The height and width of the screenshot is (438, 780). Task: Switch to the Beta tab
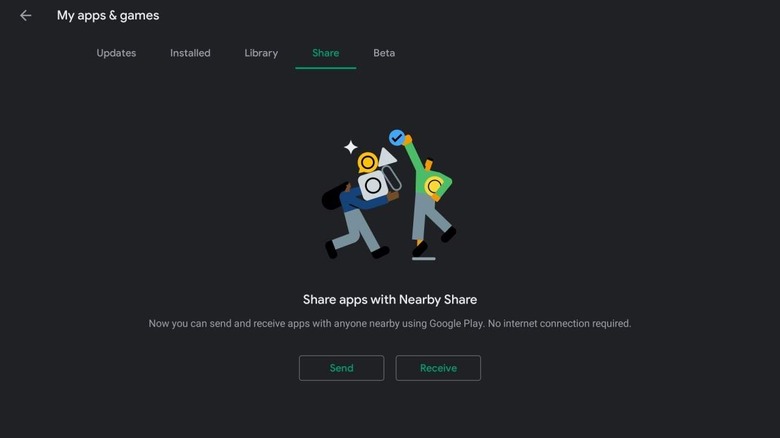(x=384, y=53)
